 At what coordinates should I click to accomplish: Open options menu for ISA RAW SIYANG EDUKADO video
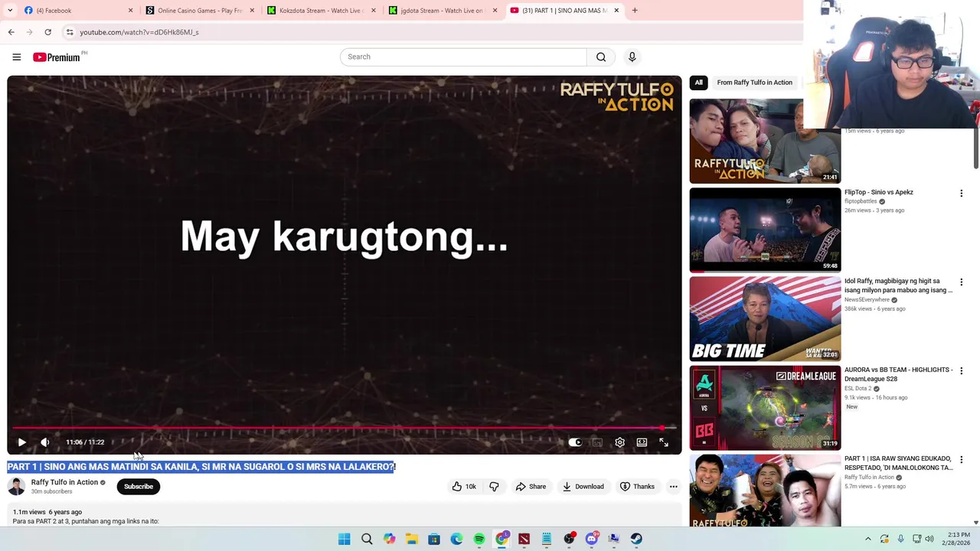tap(962, 460)
